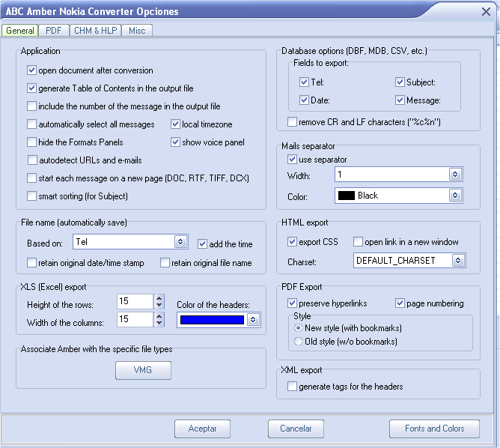This screenshot has height=448, width=500.
Task: Enable autodetect URLs and e-mails
Action: [x=32, y=160]
